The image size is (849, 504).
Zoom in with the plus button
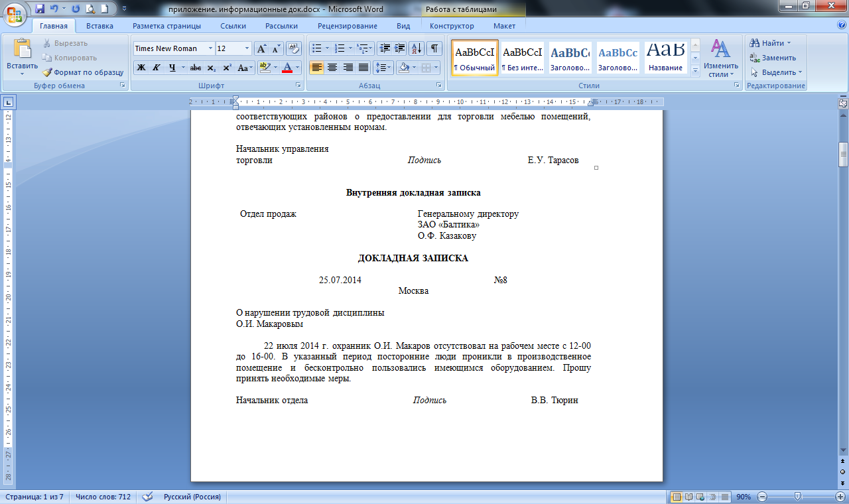click(x=841, y=496)
